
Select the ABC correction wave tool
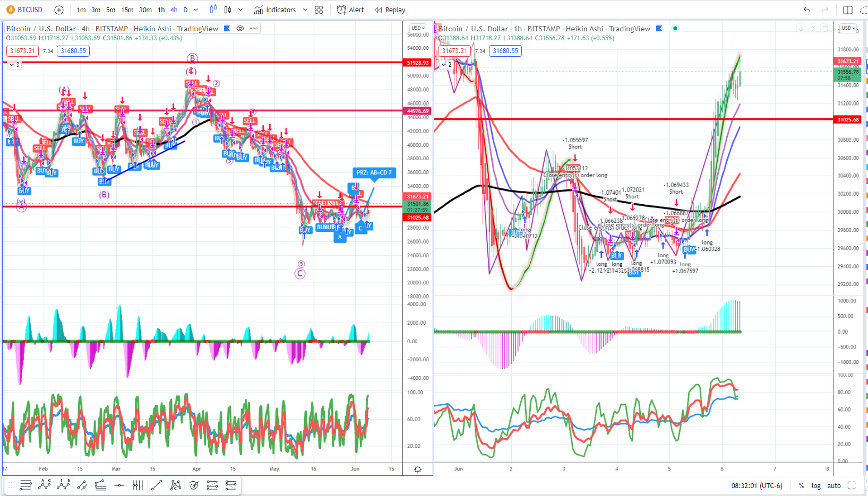tap(45, 485)
